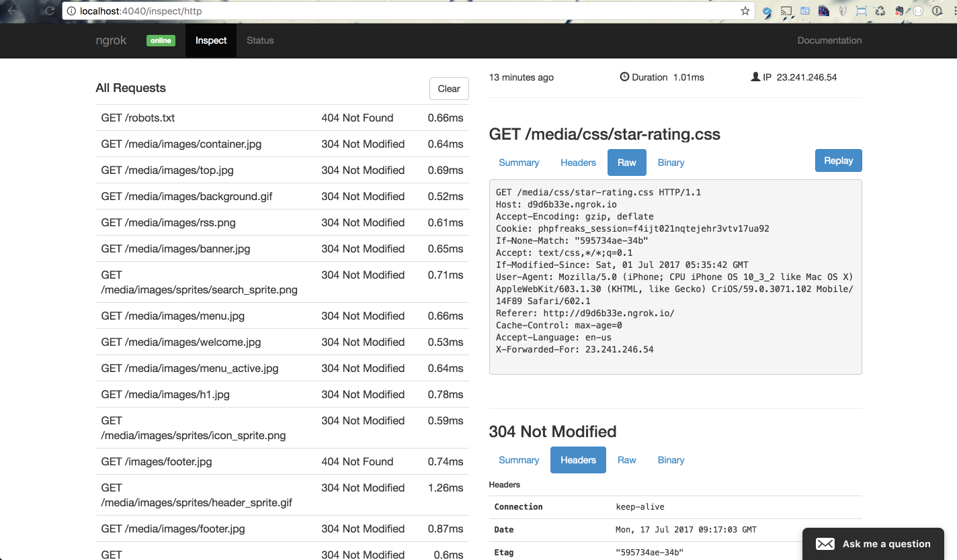Click the ngrok brand link
This screenshot has height=560, width=957.
(111, 40)
